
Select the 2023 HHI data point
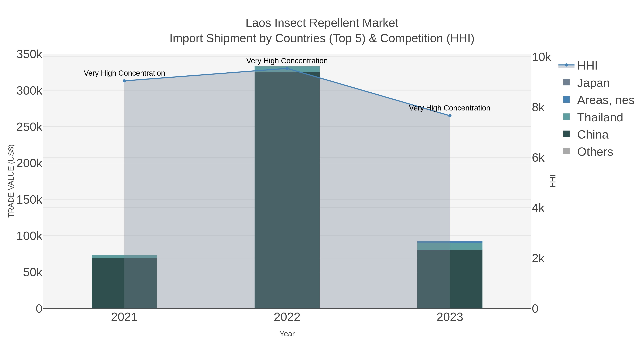[x=450, y=116]
